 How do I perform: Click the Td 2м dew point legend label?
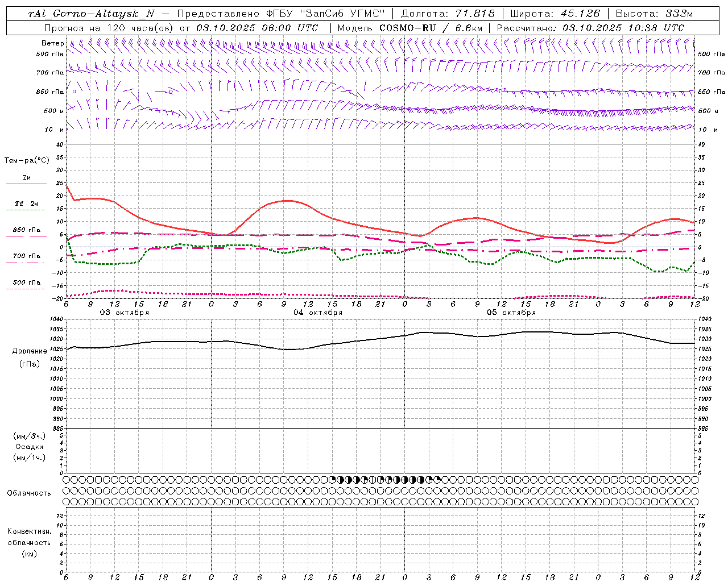coord(26,203)
